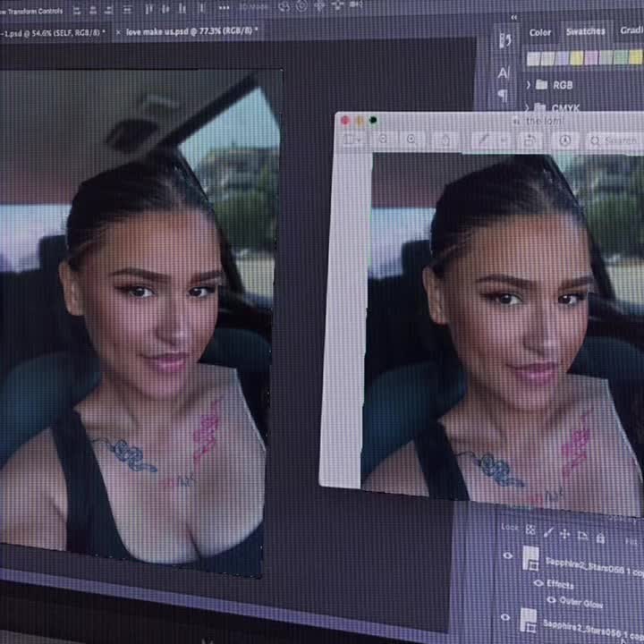
Task: Pick the bright green swatch in Swatches
Action: click(621, 57)
